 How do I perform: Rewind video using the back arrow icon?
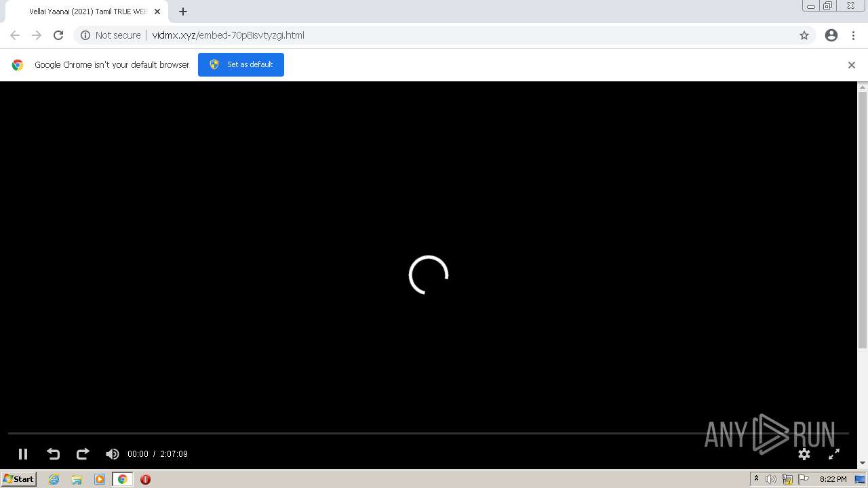pos(53,454)
